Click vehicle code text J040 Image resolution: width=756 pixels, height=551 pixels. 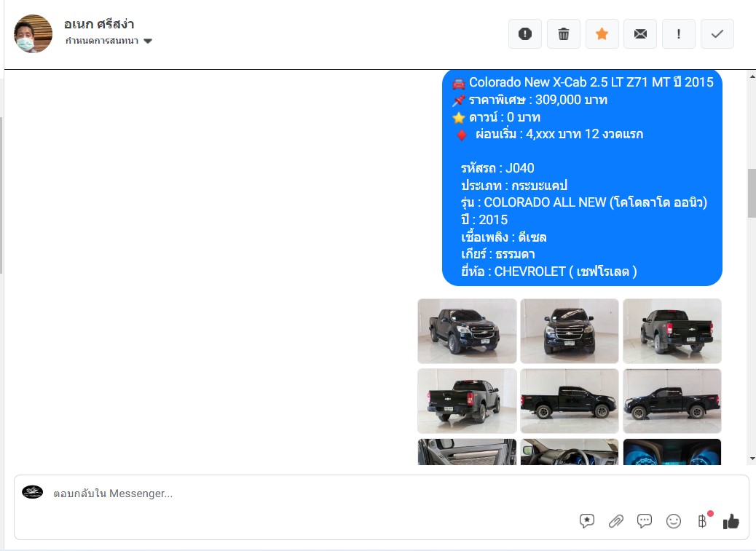click(520, 168)
